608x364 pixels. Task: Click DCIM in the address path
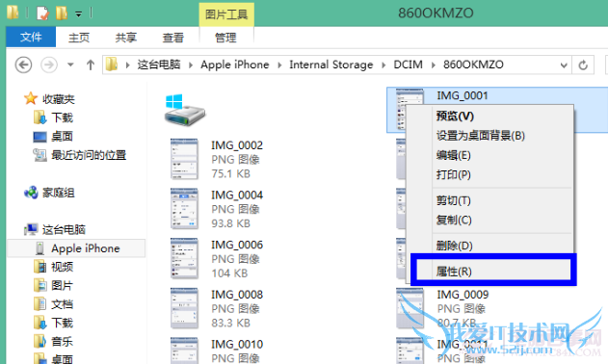(x=408, y=65)
